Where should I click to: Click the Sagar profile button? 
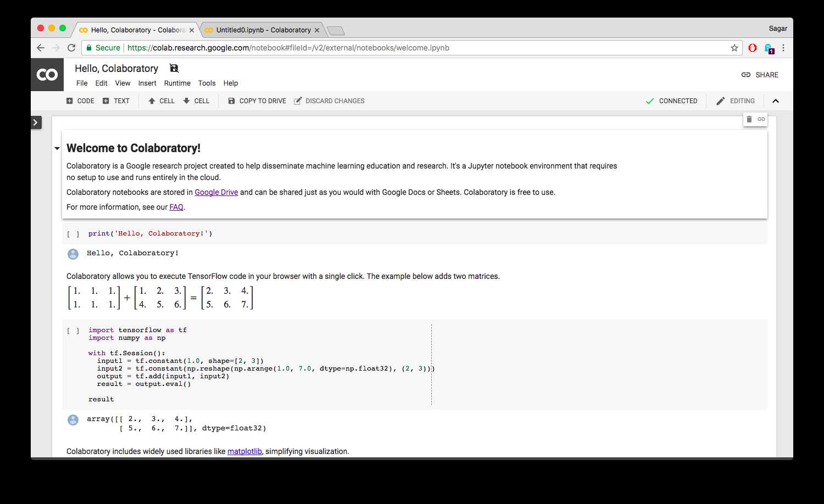coord(778,29)
